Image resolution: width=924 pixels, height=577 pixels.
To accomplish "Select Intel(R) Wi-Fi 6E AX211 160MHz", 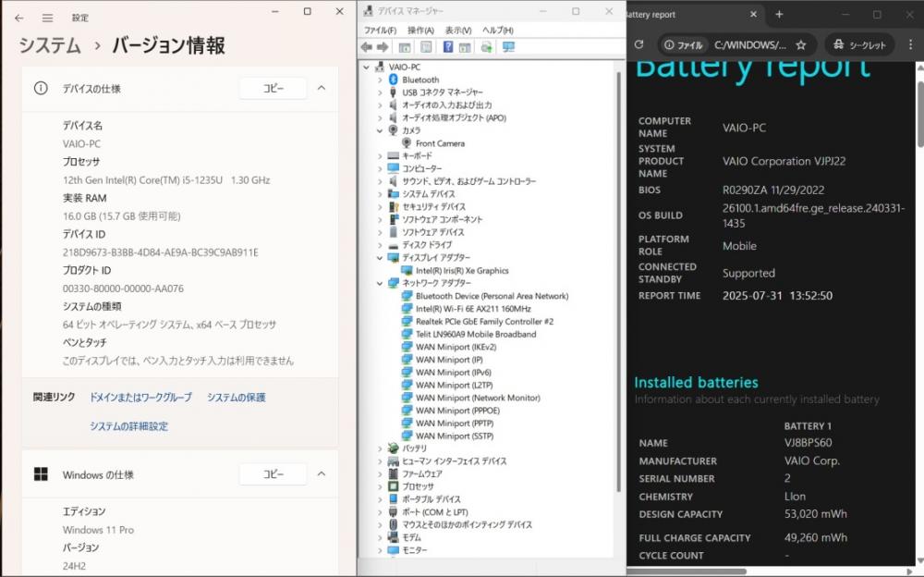I will click(473, 309).
